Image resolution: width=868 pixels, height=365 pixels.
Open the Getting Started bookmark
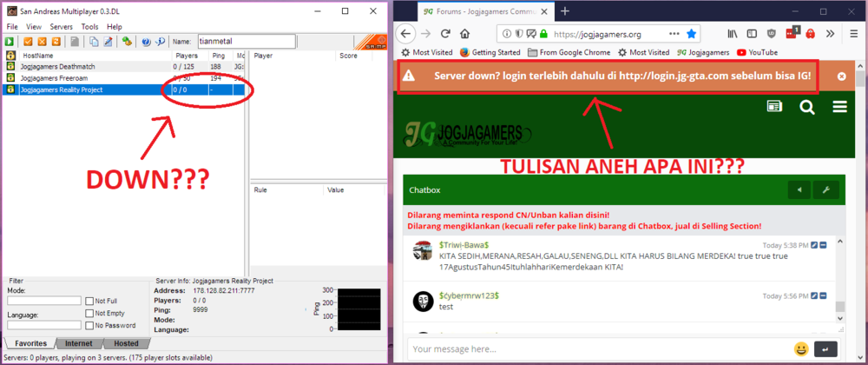pos(490,52)
